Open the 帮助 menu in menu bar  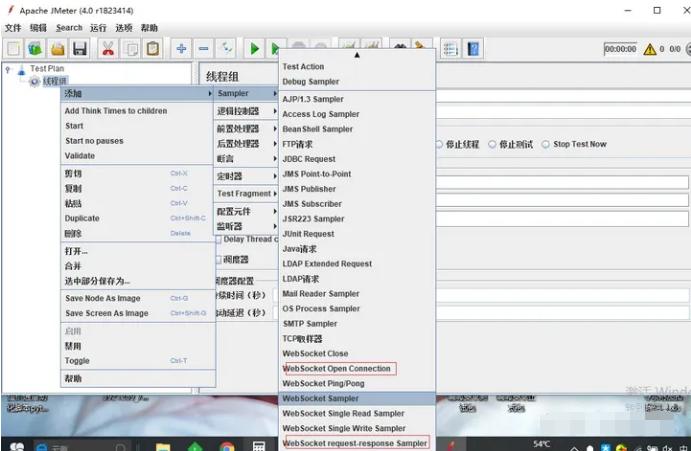[x=149, y=28]
